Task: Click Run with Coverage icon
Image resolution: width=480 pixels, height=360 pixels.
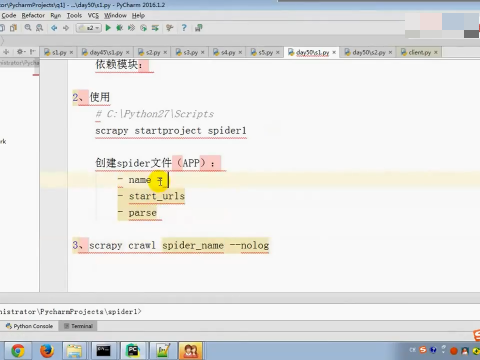Action: 131,28
